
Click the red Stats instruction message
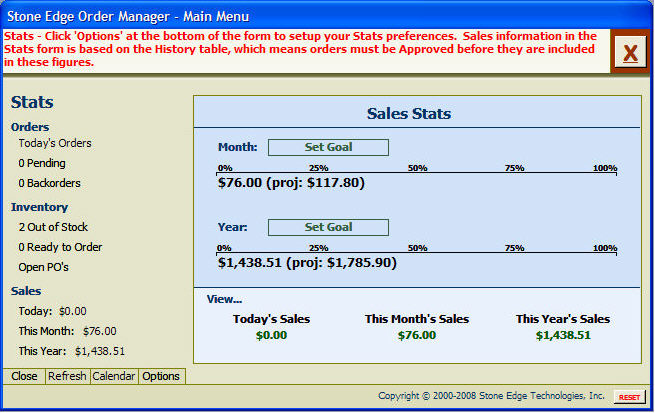click(300, 49)
